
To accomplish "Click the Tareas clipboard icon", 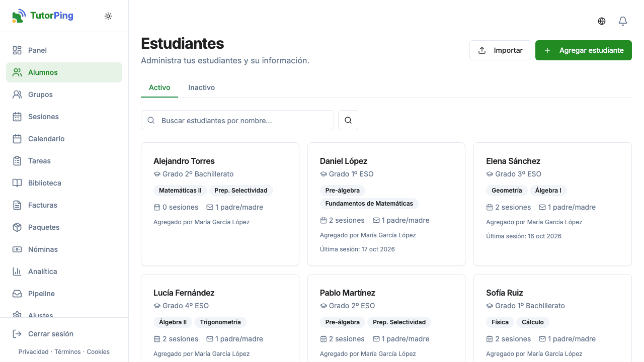I will (17, 161).
